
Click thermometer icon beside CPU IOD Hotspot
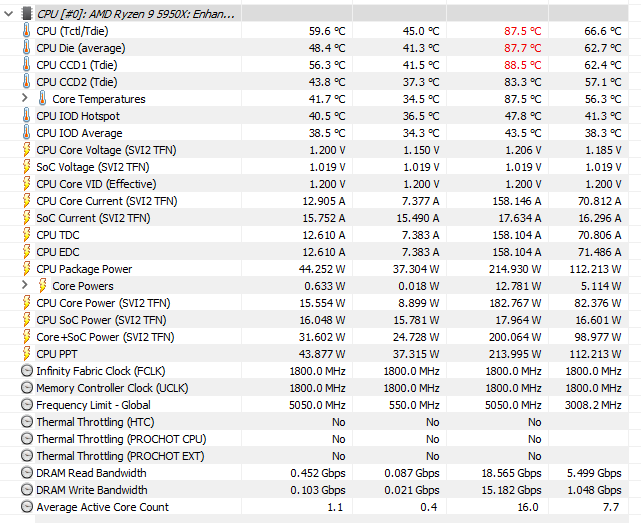[27, 116]
